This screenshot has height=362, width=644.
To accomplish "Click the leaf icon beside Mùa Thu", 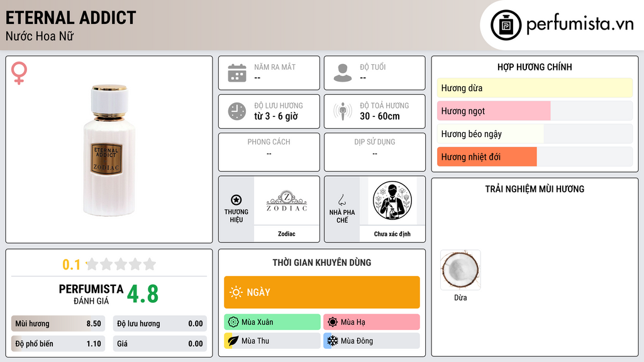I will click(x=233, y=341).
